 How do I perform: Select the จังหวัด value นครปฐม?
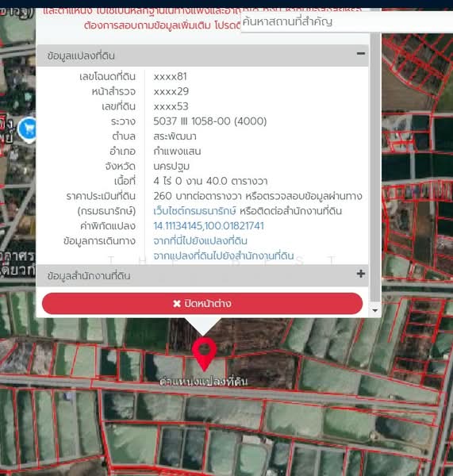coord(171,166)
